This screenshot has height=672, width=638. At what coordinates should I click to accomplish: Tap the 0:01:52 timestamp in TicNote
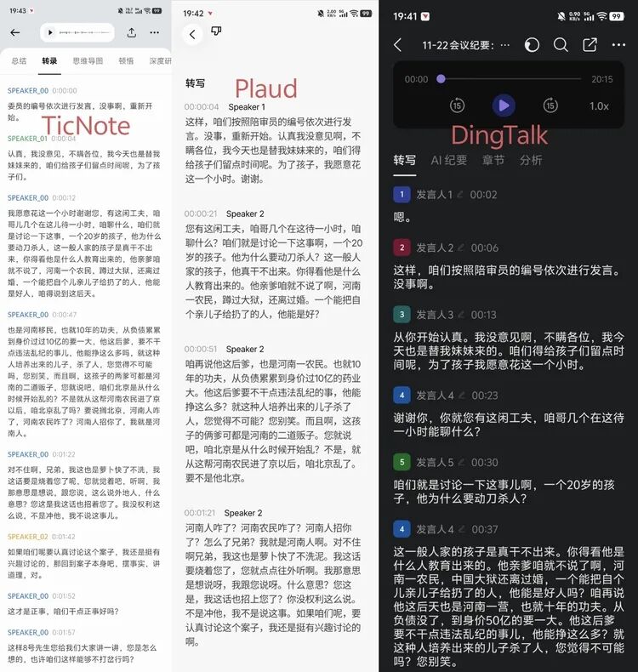[64, 596]
